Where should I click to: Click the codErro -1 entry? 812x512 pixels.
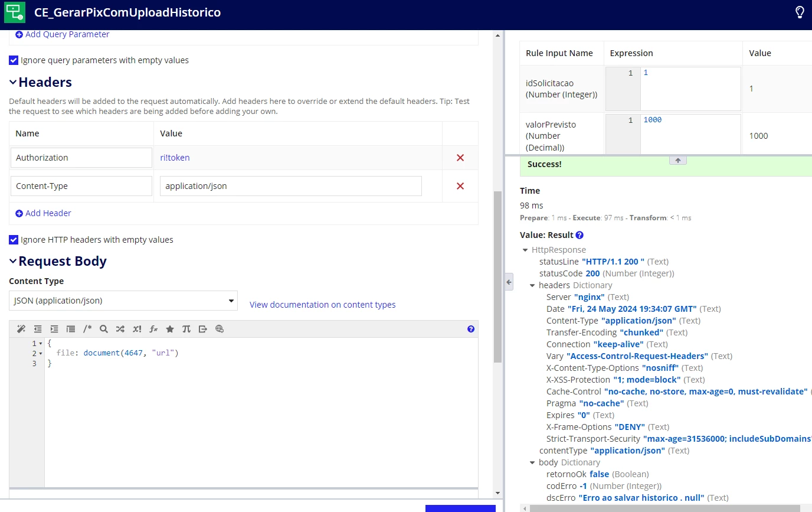coord(604,486)
